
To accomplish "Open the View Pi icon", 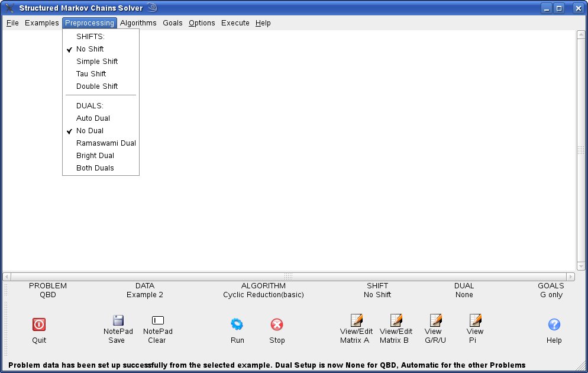I will pyautogui.click(x=475, y=320).
